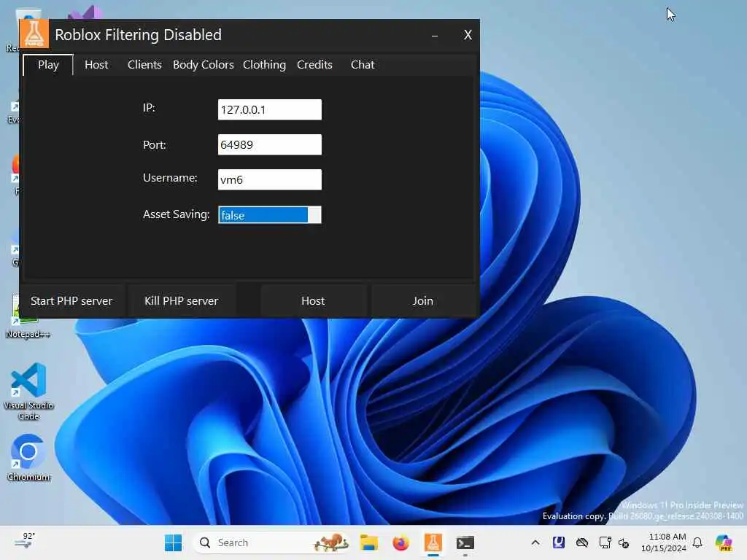Click the taskbar Search box
747x560 pixels.
[271, 542]
